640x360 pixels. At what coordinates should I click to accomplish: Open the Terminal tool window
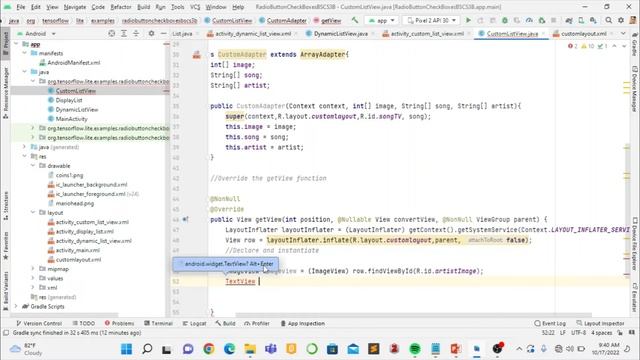(x=158, y=323)
